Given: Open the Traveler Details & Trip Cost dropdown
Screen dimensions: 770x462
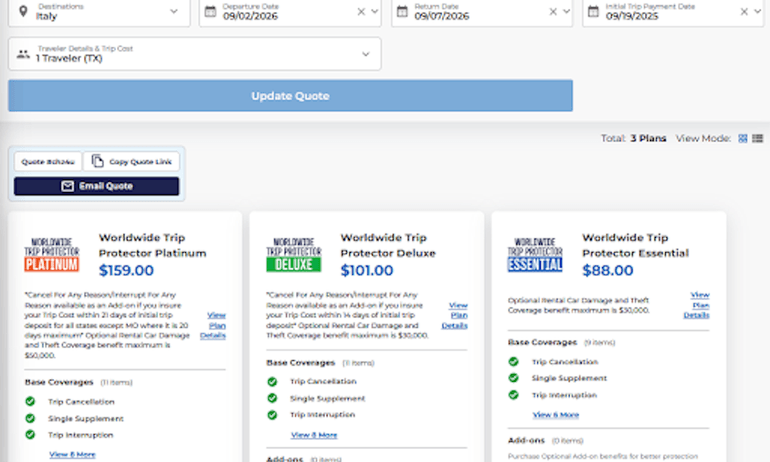Looking at the screenshot, I should tap(365, 54).
